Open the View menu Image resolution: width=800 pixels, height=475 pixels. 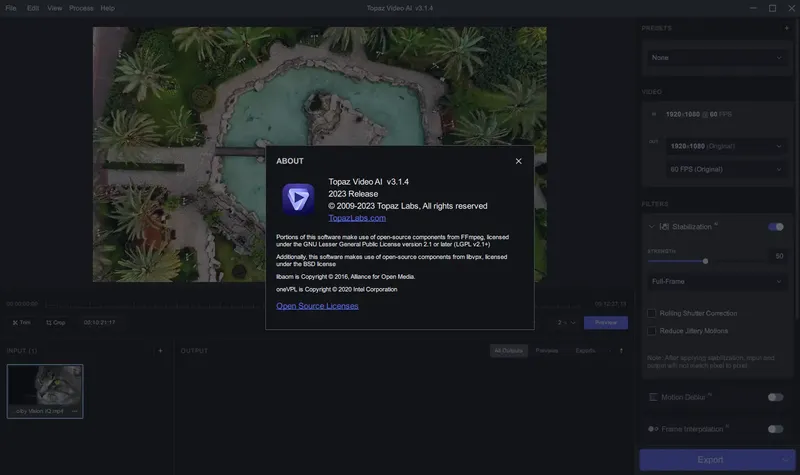click(55, 8)
